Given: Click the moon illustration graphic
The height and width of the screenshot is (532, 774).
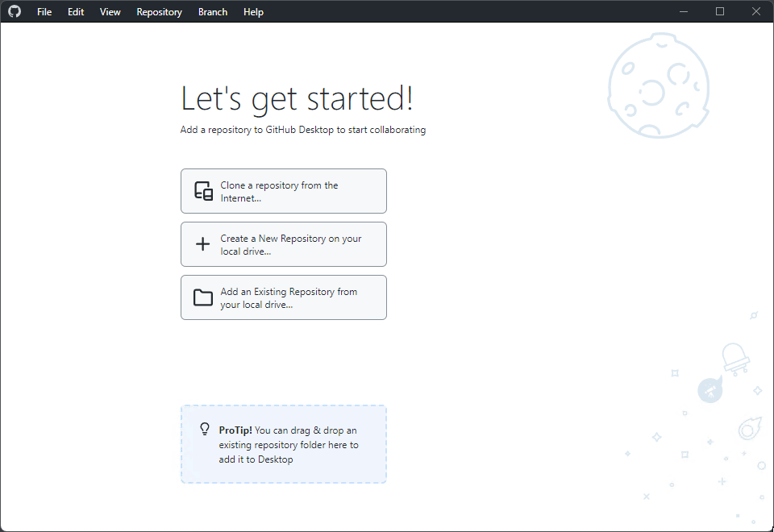Looking at the screenshot, I should point(659,85).
